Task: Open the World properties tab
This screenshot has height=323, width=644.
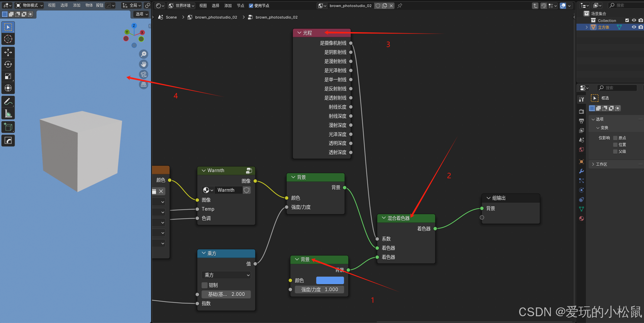Action: click(x=581, y=149)
